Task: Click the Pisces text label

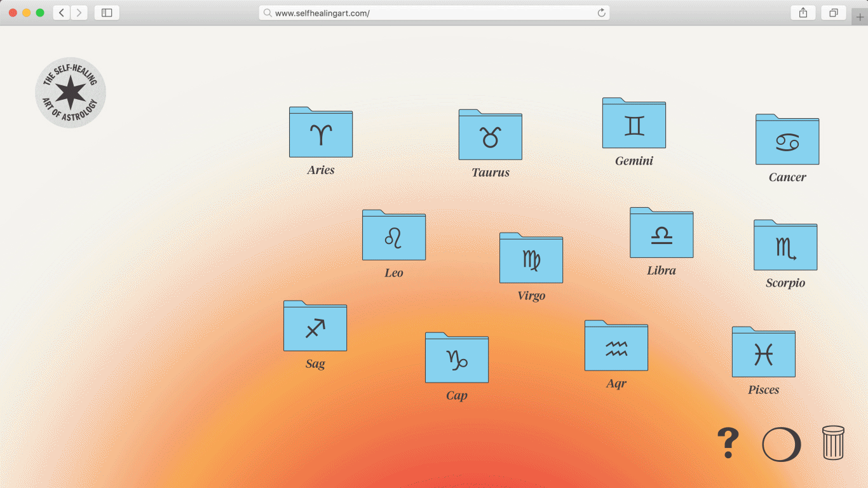Action: (764, 390)
